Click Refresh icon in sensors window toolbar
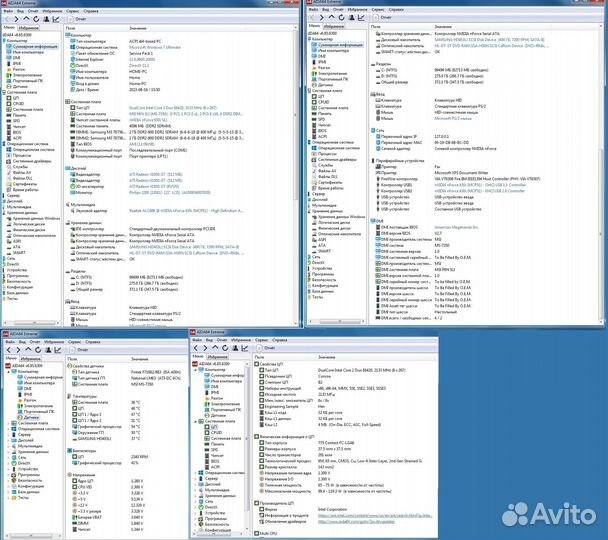This screenshot has height=540, width=608. pyautogui.click(x=38, y=350)
